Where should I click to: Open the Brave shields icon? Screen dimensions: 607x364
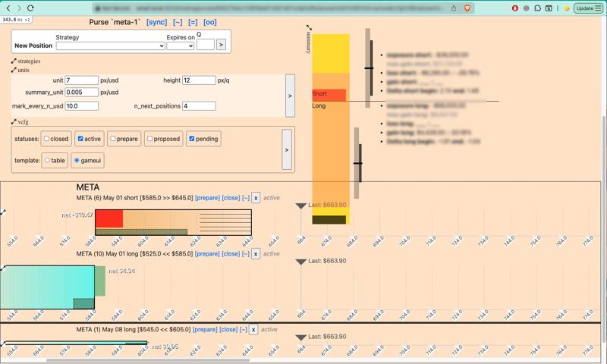click(467, 8)
